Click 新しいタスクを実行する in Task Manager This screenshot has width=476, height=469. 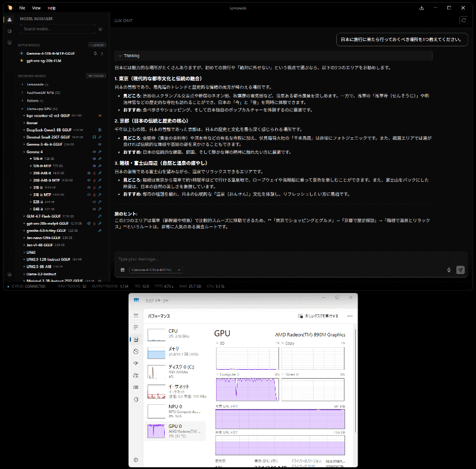318,316
